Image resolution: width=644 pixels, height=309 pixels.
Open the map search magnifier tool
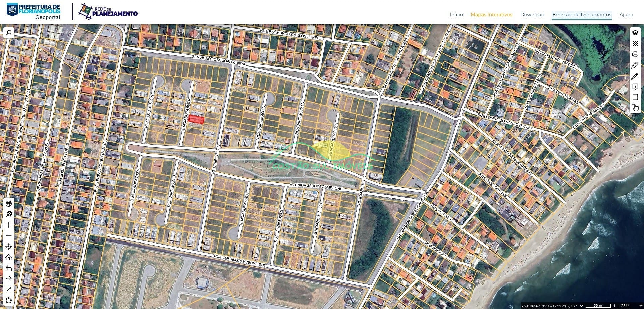point(9,33)
